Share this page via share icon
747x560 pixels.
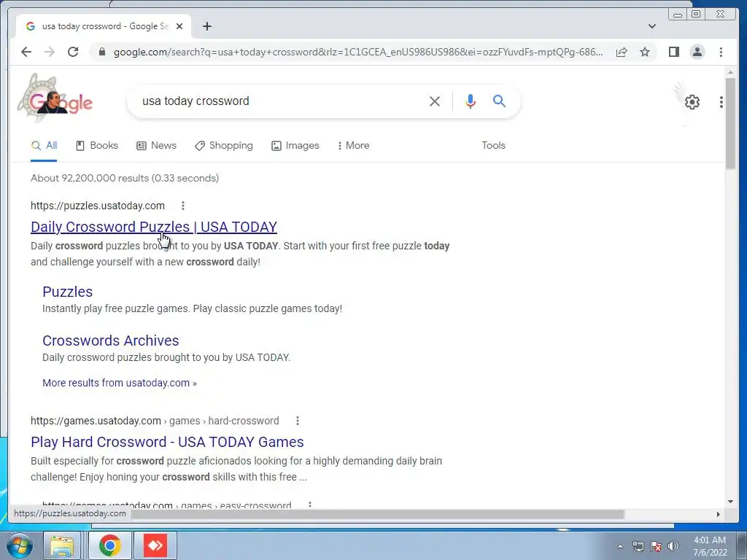point(622,52)
